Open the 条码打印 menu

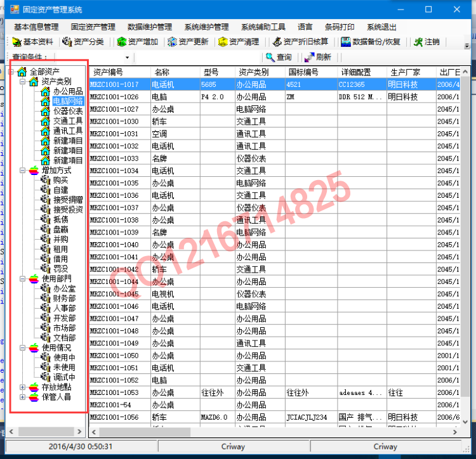(340, 27)
